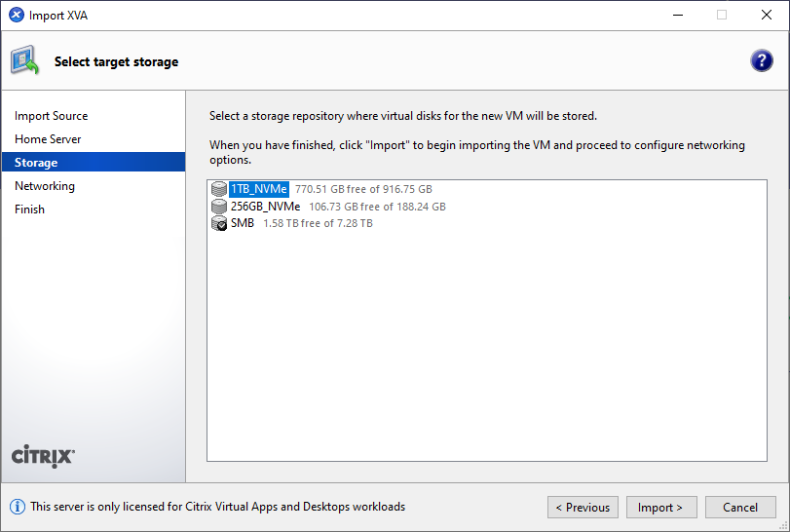The width and height of the screenshot is (790, 532).
Task: Click Import to begin importing
Action: coord(660,508)
